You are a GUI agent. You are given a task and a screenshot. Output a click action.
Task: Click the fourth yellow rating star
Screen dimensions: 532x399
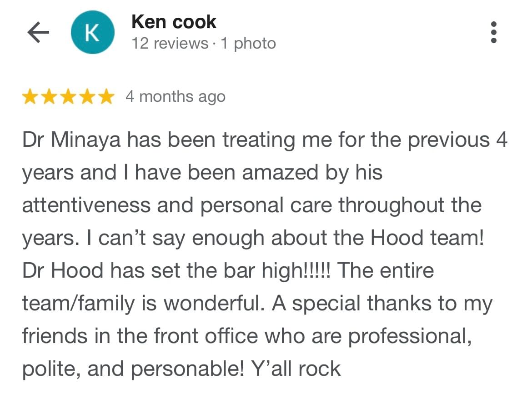coord(87,97)
